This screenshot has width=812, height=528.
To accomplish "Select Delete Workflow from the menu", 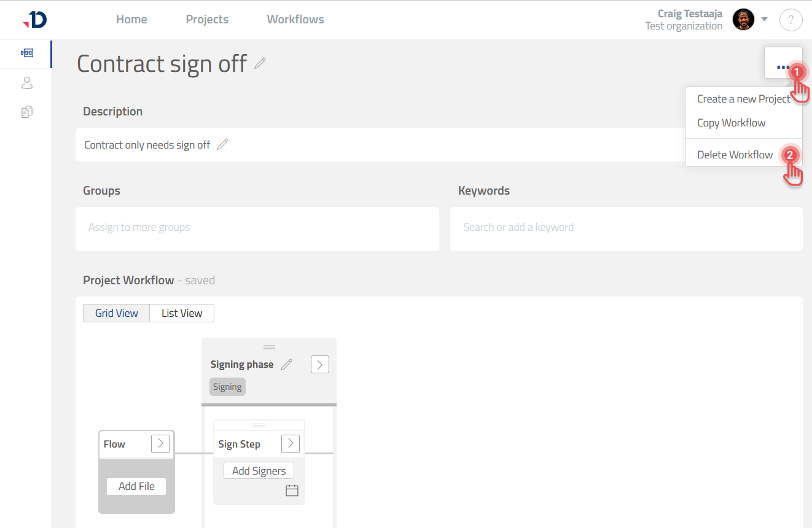I will click(735, 155).
